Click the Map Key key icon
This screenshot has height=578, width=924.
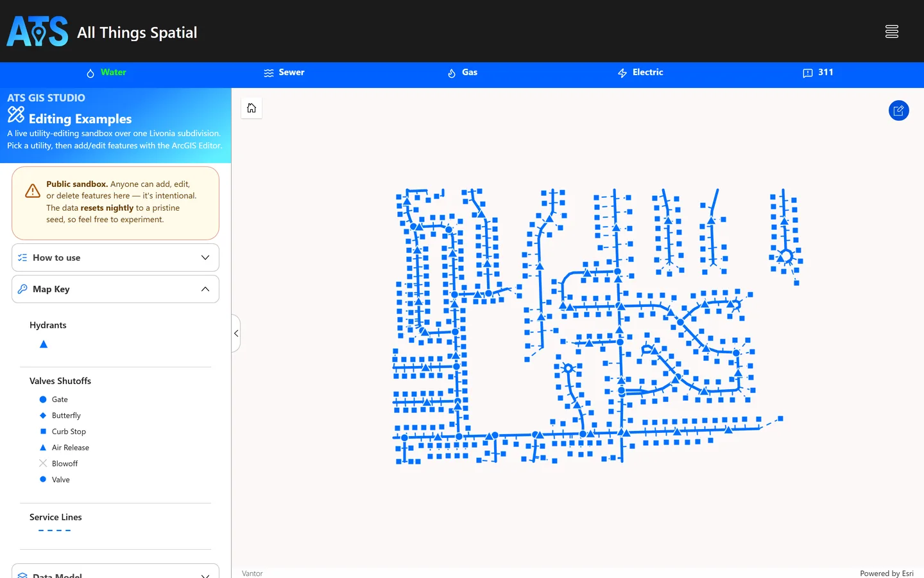pyautogui.click(x=22, y=289)
